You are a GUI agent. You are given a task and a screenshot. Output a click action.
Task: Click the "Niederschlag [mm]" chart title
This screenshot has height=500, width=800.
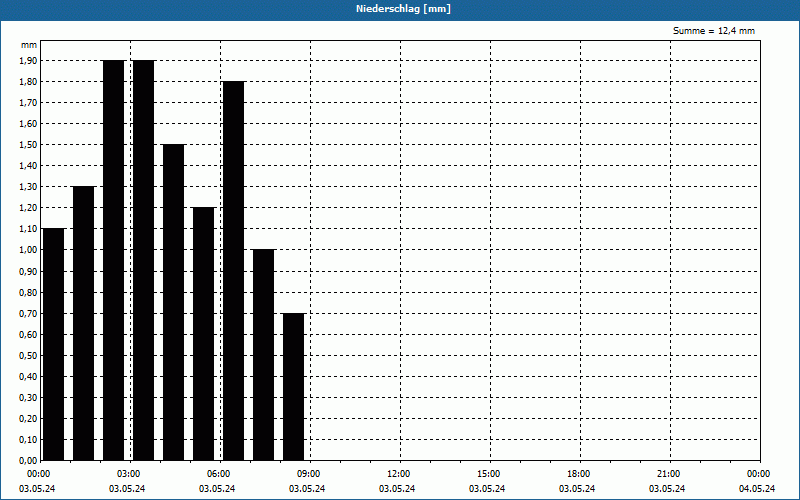tap(403, 9)
